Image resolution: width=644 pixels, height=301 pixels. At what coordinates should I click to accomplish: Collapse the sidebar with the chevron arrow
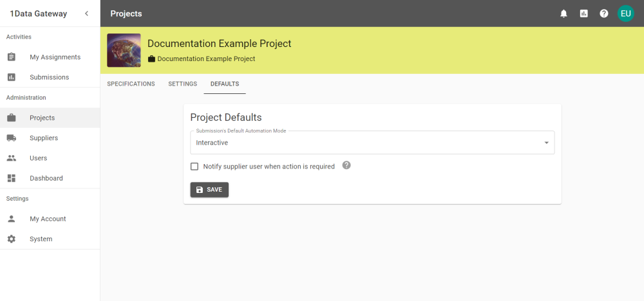(x=86, y=14)
